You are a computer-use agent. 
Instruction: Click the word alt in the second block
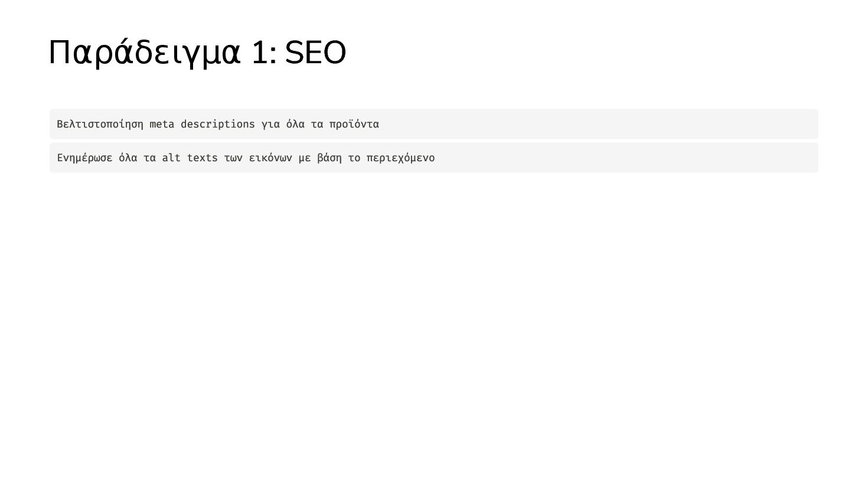pos(171,158)
